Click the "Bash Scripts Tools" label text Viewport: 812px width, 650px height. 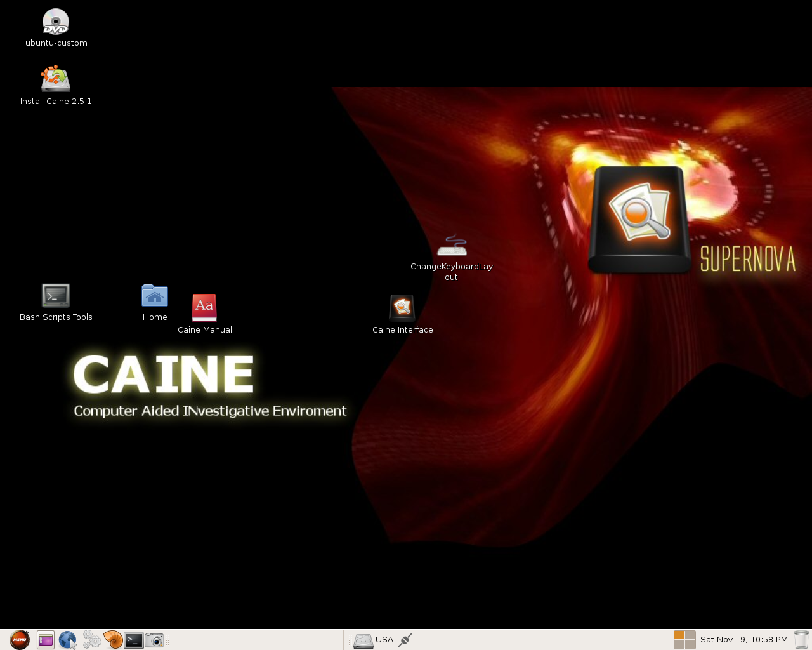[x=56, y=317]
